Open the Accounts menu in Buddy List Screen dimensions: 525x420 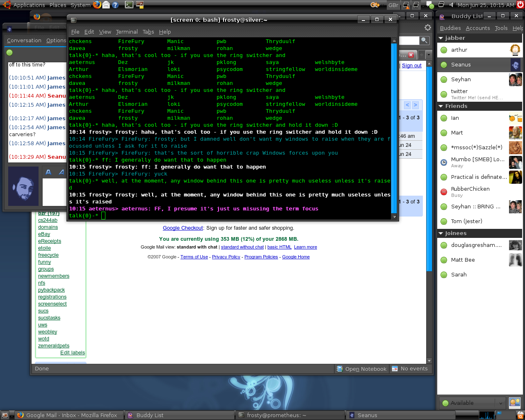point(477,28)
